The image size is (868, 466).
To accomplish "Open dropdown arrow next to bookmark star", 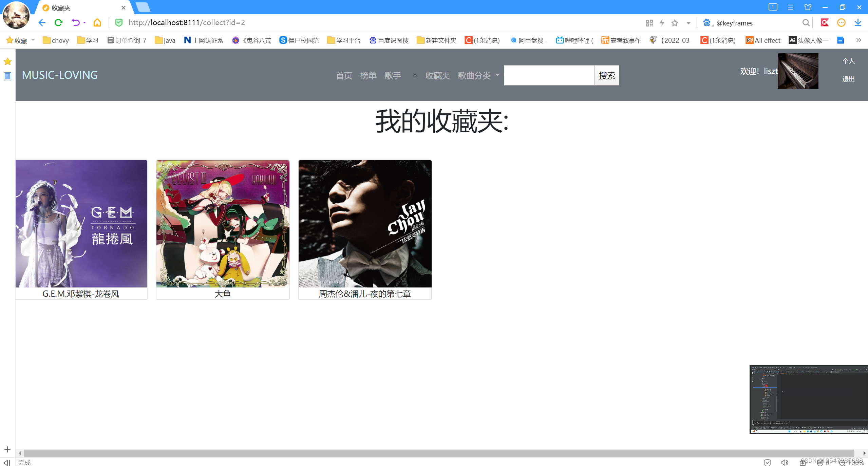I will [688, 23].
